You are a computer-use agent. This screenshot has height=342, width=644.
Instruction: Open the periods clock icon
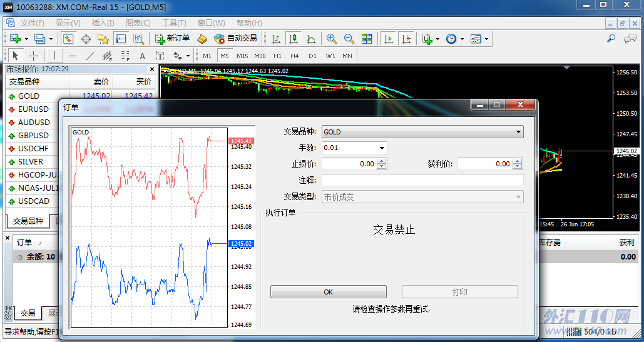pos(451,39)
